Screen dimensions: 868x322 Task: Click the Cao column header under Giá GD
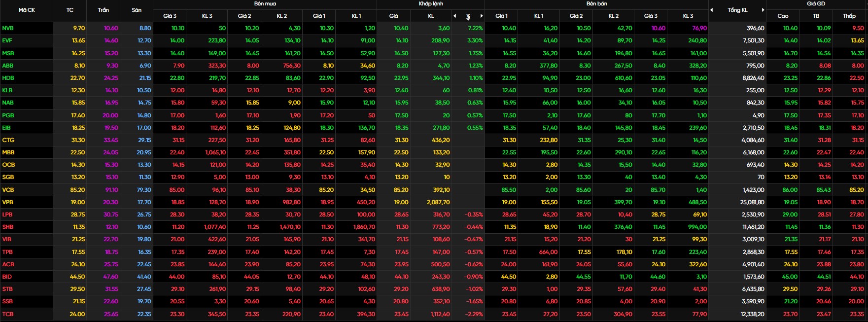click(783, 16)
